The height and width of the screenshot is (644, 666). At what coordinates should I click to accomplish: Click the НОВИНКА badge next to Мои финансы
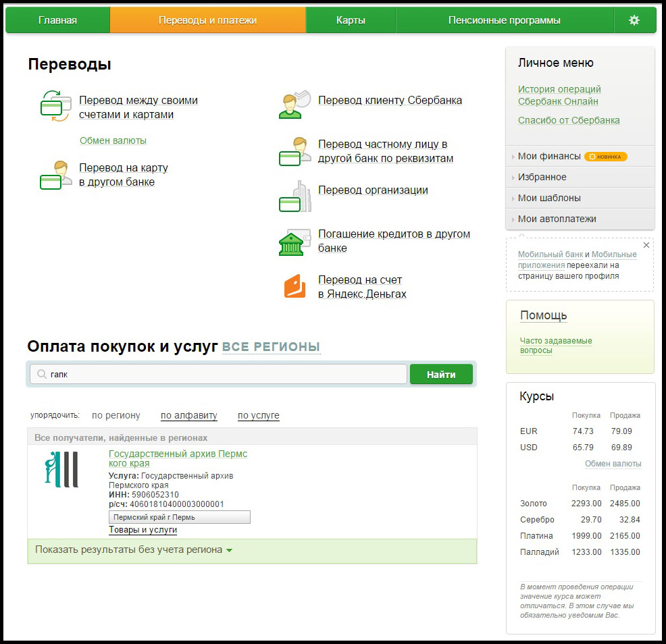tap(606, 157)
